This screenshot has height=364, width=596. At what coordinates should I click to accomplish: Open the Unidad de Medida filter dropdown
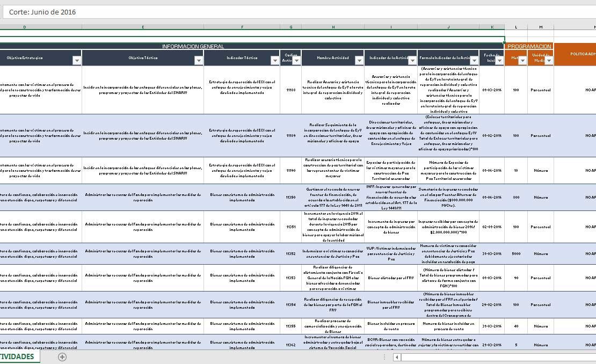click(x=549, y=61)
